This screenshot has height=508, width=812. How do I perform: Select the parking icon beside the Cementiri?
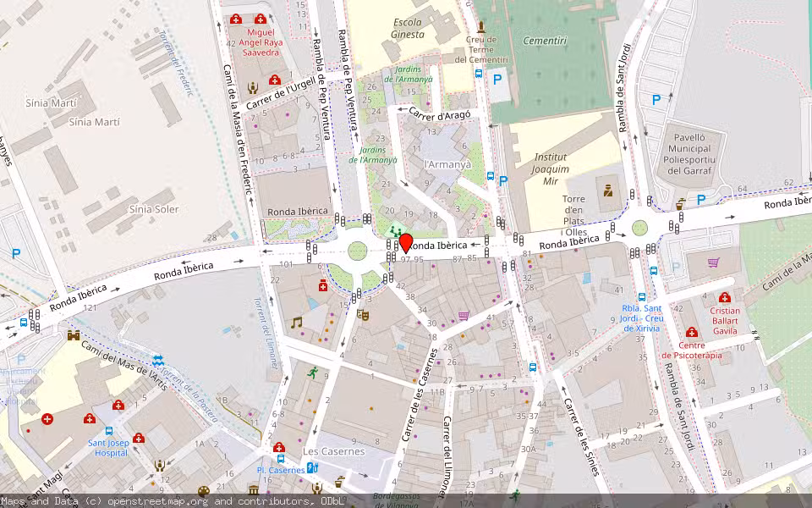(497, 80)
